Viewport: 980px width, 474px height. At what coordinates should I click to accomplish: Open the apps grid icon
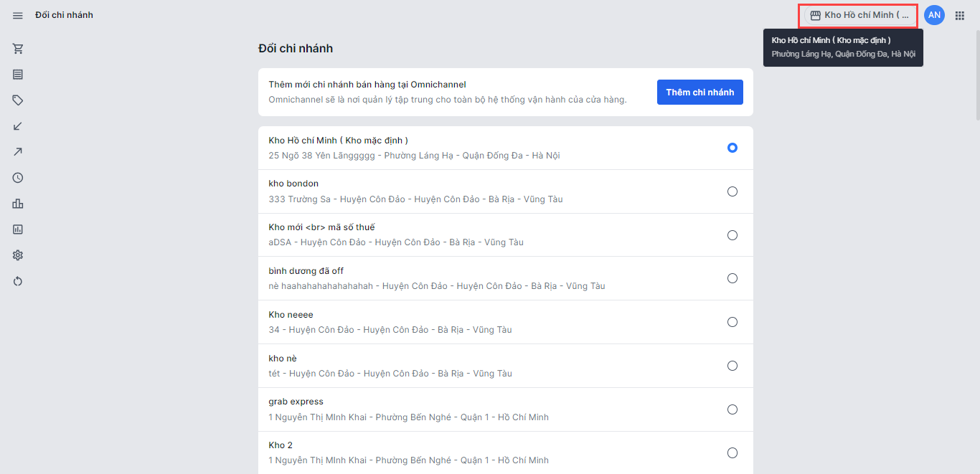960,15
